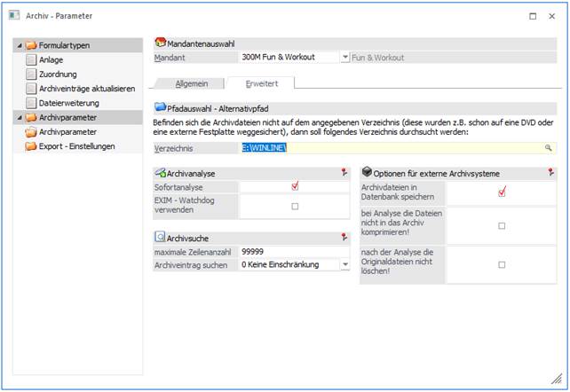Open the Mandant dropdown list
This screenshot has width=570, height=392.
pos(345,57)
